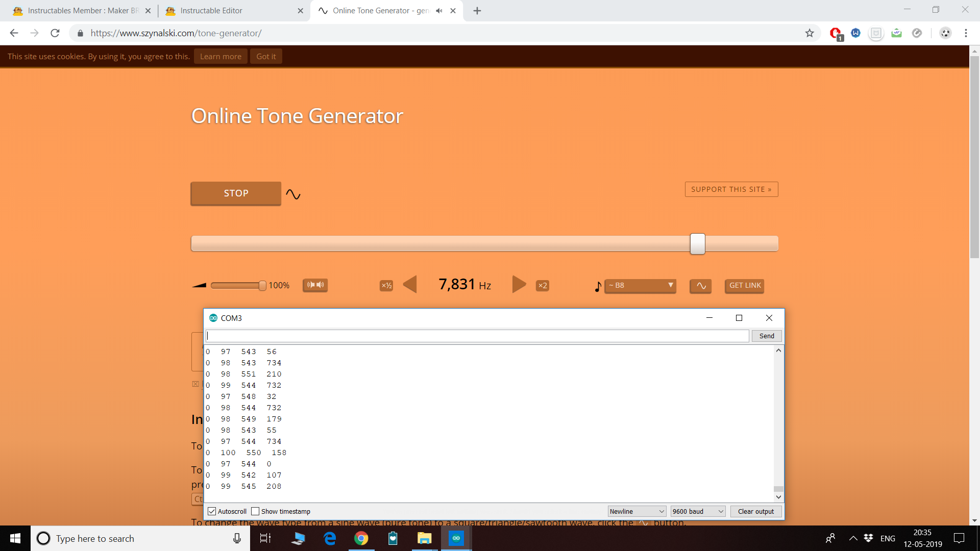Click the frequency slider handle
This screenshot has width=980, height=551.
click(x=697, y=244)
